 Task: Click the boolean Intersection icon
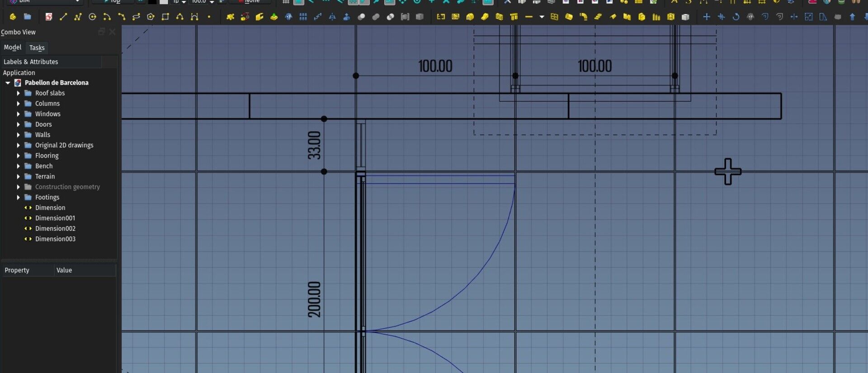click(390, 17)
